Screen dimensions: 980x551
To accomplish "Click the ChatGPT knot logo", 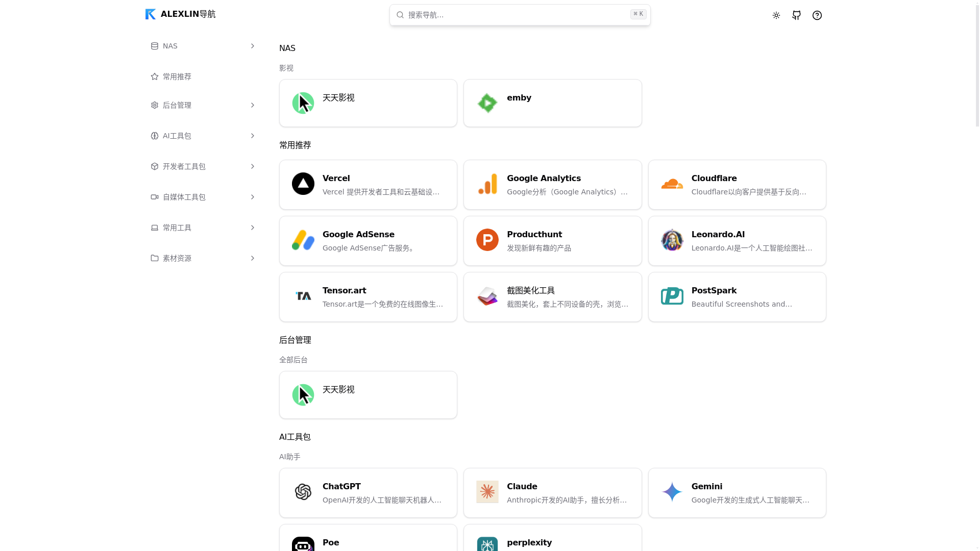I will coord(303,492).
